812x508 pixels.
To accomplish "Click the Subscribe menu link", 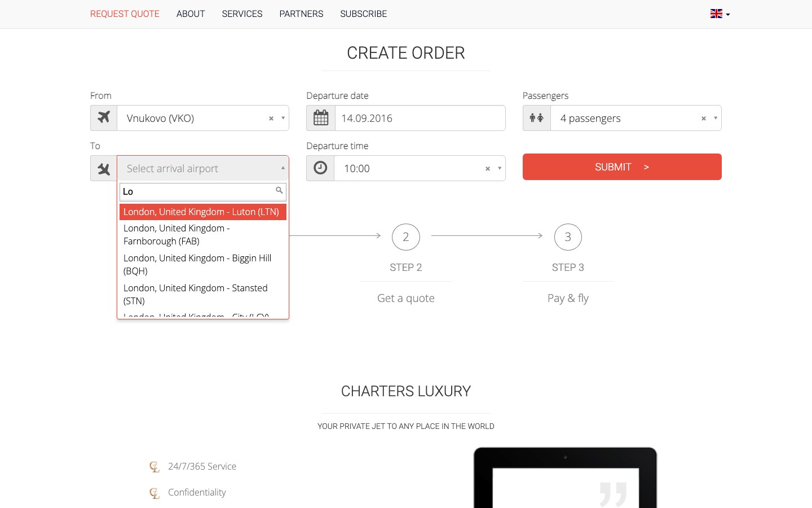I will [x=364, y=14].
